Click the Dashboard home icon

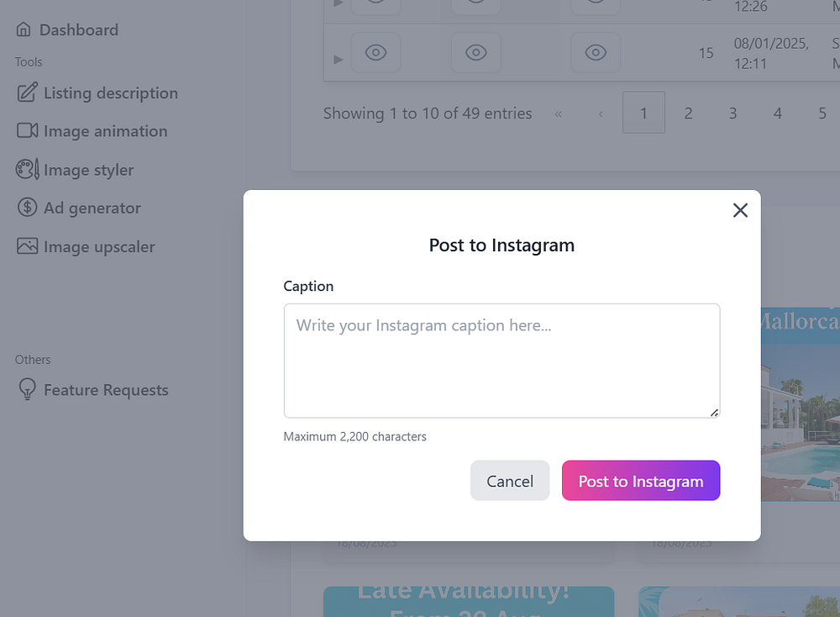click(24, 29)
